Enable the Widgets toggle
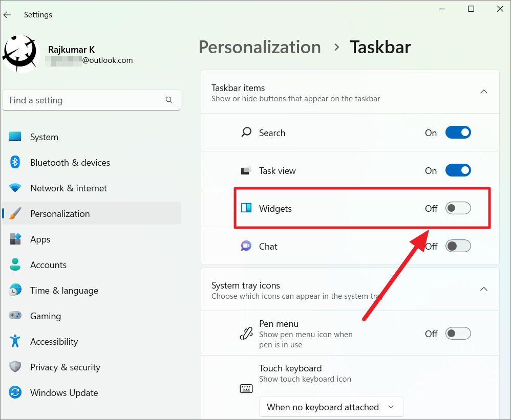 coord(458,208)
